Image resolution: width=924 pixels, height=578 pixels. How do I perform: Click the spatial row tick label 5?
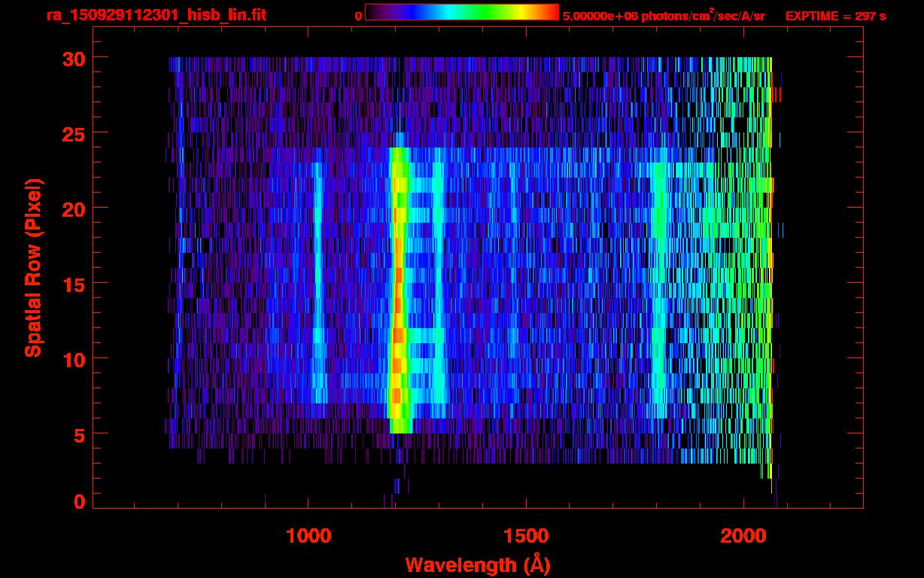pyautogui.click(x=81, y=434)
